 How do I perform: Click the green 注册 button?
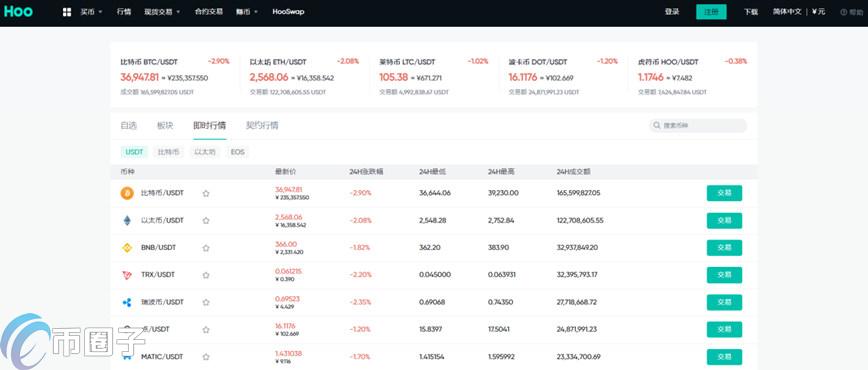[x=711, y=12]
